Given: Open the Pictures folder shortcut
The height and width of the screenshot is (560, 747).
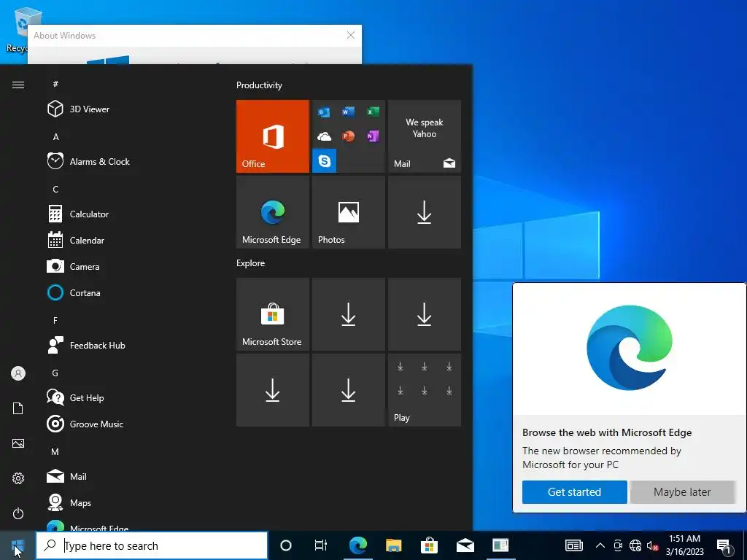Looking at the screenshot, I should click(x=18, y=443).
